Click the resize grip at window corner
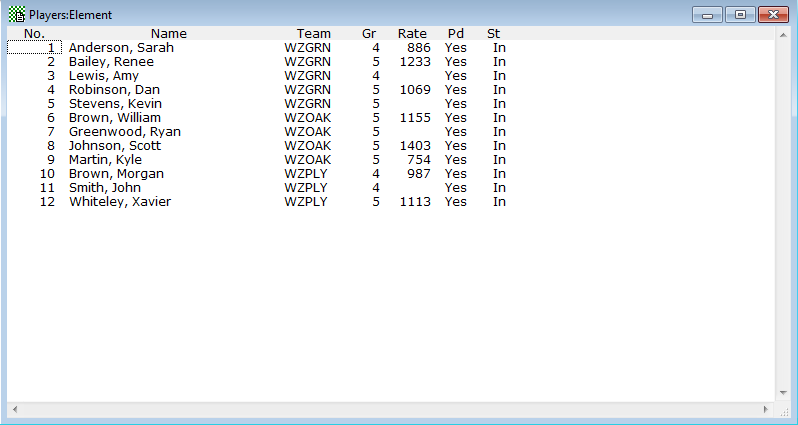 click(x=783, y=411)
